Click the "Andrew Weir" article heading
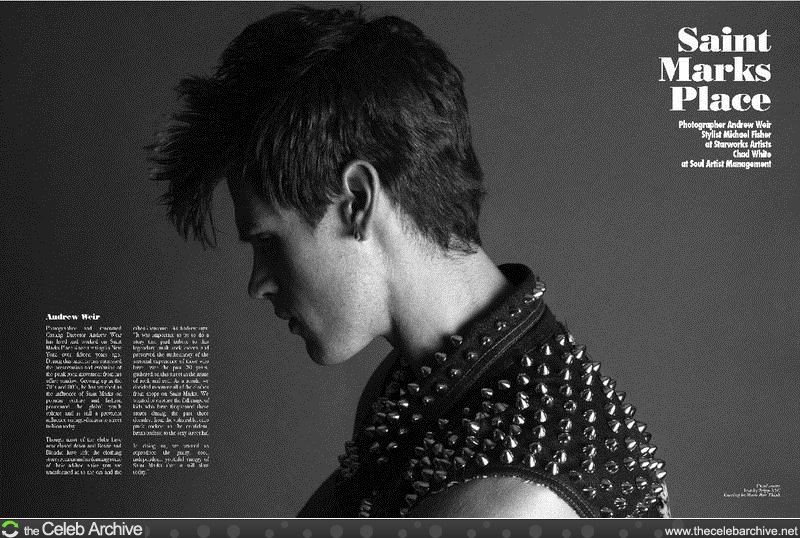 (x=74, y=316)
